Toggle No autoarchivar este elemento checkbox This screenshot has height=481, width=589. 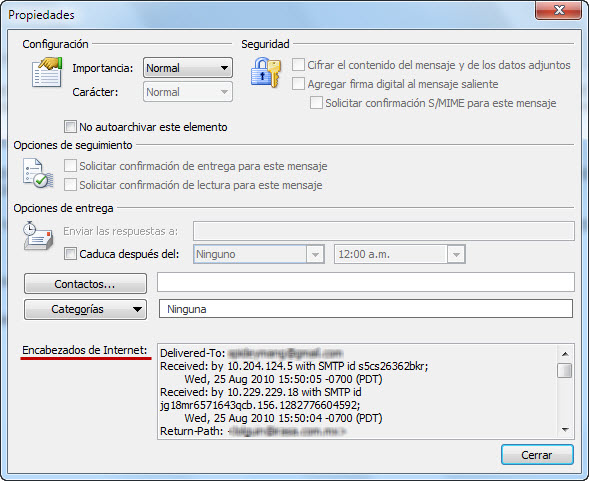coord(70,127)
